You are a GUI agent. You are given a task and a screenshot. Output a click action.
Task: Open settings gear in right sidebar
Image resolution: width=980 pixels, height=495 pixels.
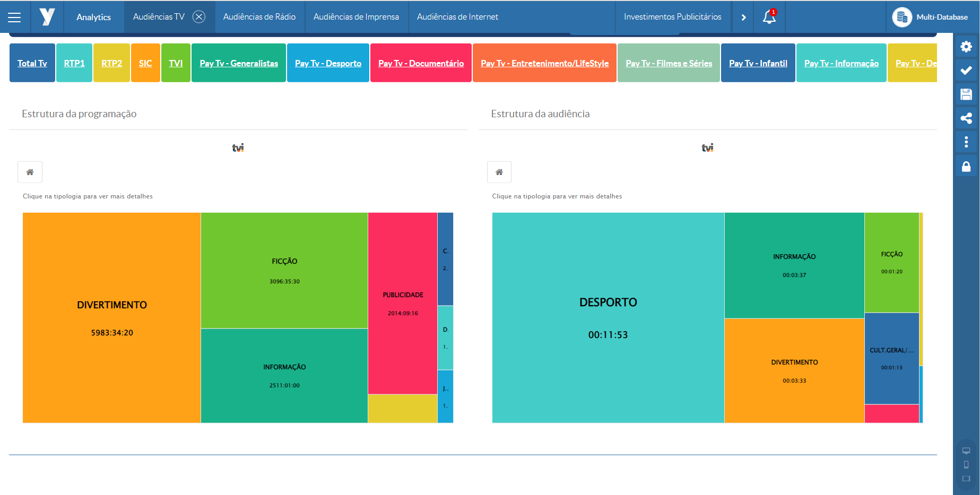click(966, 47)
